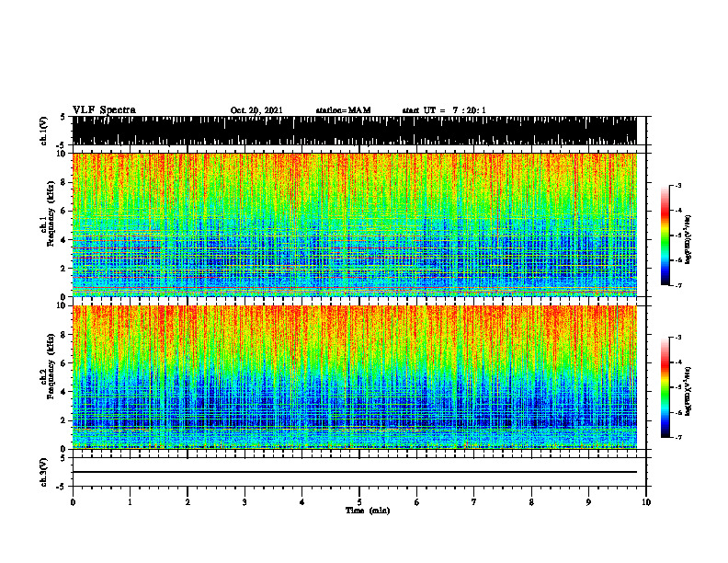Click the time axis tick label "8"
Image resolution: width=728 pixels, height=563 pixels.
coord(531,502)
